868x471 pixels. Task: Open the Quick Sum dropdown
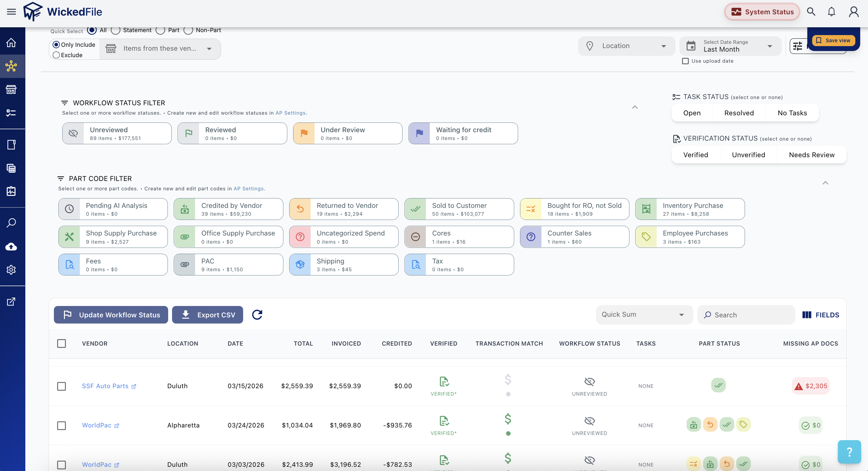coord(644,314)
